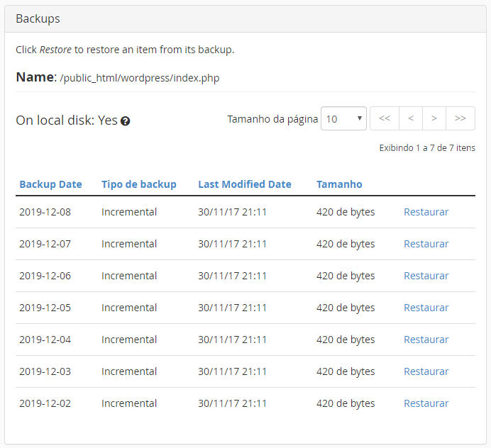The width and height of the screenshot is (491, 448).
Task: Click the Backups panel heading
Action: [x=38, y=18]
